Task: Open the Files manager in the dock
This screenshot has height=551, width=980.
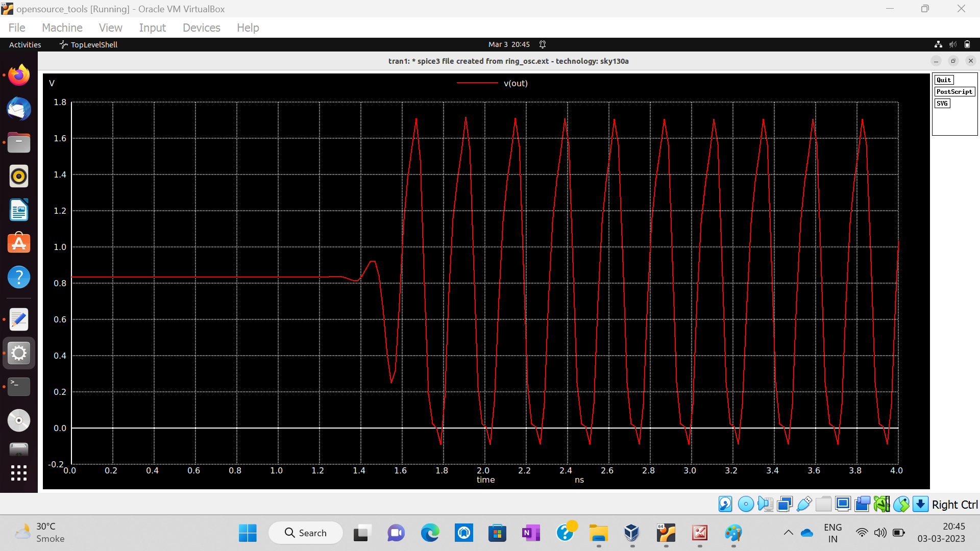Action: pyautogui.click(x=19, y=143)
